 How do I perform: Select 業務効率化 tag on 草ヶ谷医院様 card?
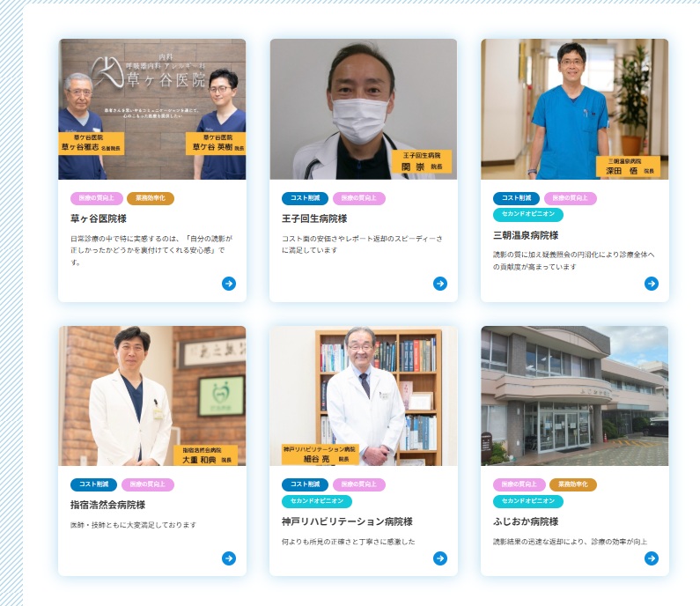point(151,198)
